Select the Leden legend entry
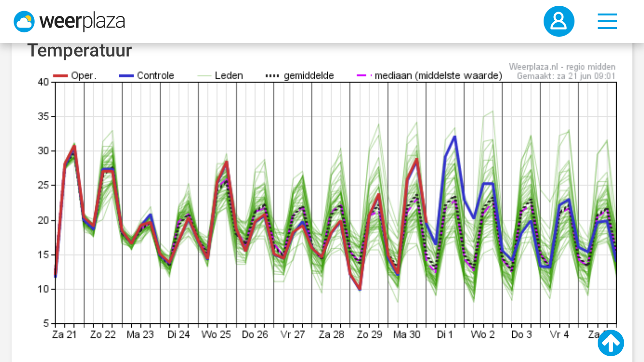 click(220, 76)
